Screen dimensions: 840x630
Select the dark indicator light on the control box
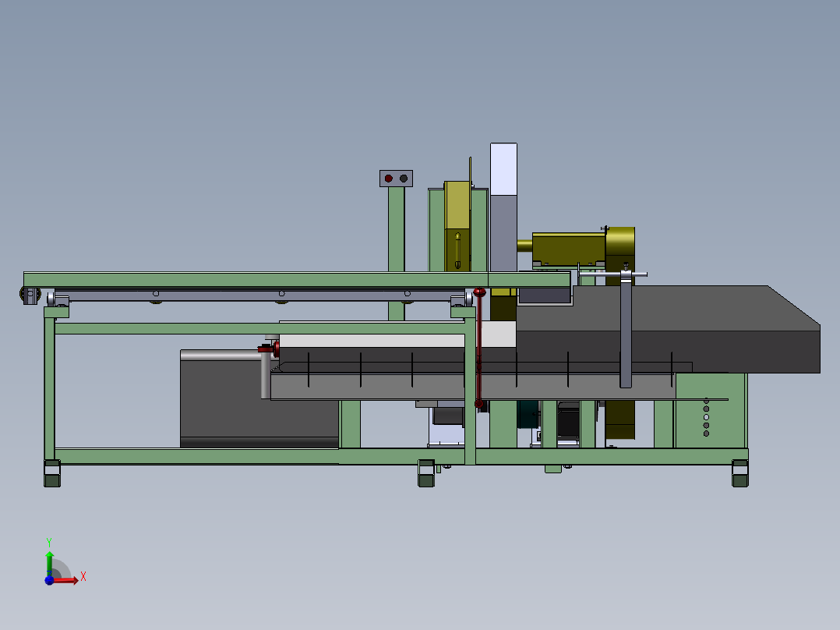[404, 179]
